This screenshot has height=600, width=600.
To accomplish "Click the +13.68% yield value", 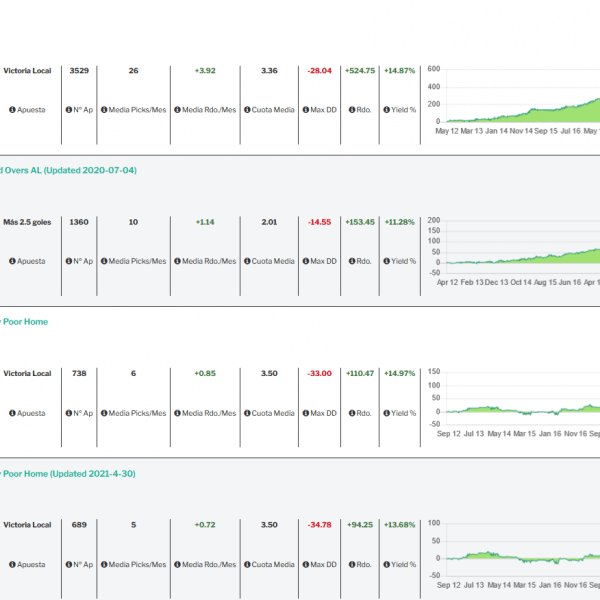I will (399, 525).
